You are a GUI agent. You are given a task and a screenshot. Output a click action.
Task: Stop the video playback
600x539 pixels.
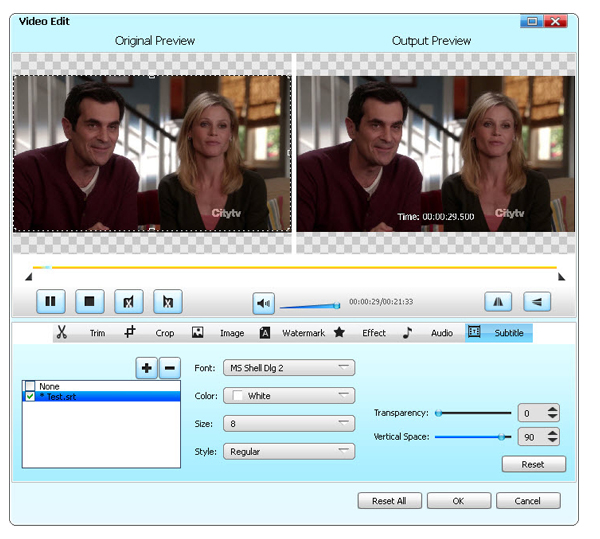click(x=90, y=301)
